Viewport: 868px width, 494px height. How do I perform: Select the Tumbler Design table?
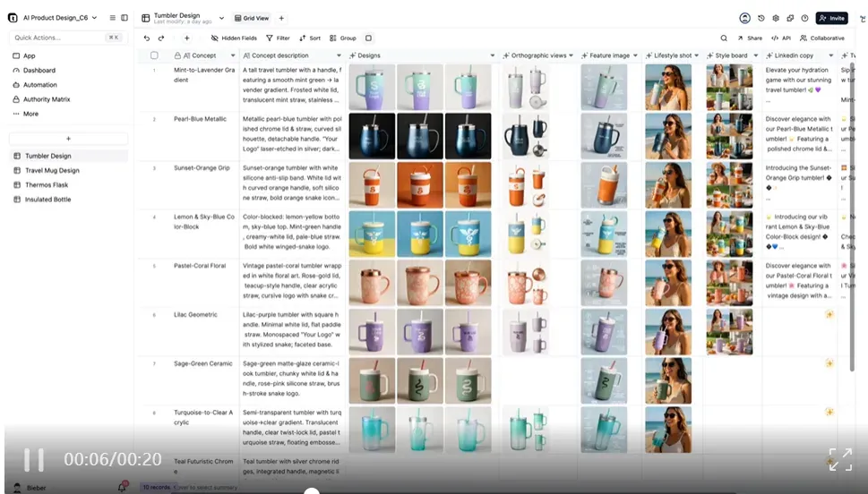tap(69, 156)
